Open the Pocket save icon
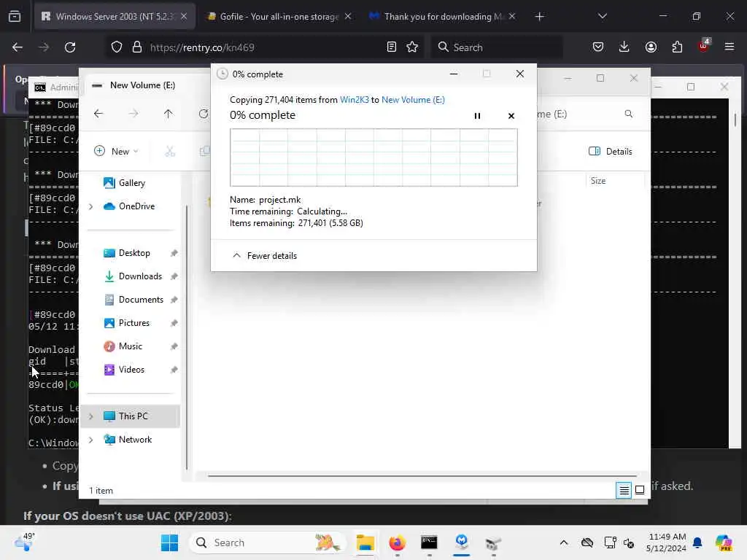Screen dimensions: 747x560 [598, 47]
